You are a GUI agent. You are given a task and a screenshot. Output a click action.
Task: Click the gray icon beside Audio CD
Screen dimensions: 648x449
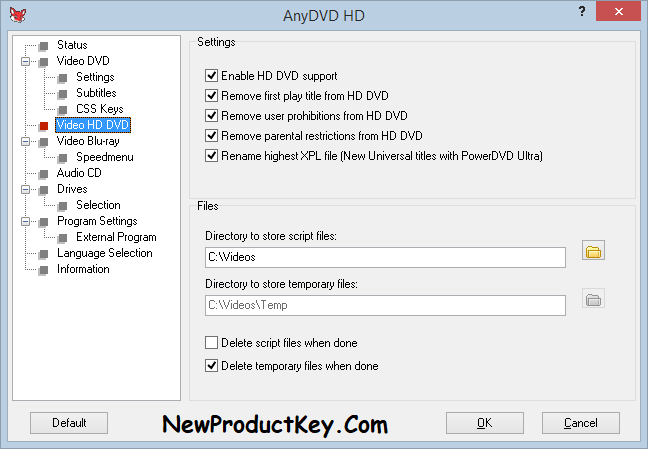[43, 173]
